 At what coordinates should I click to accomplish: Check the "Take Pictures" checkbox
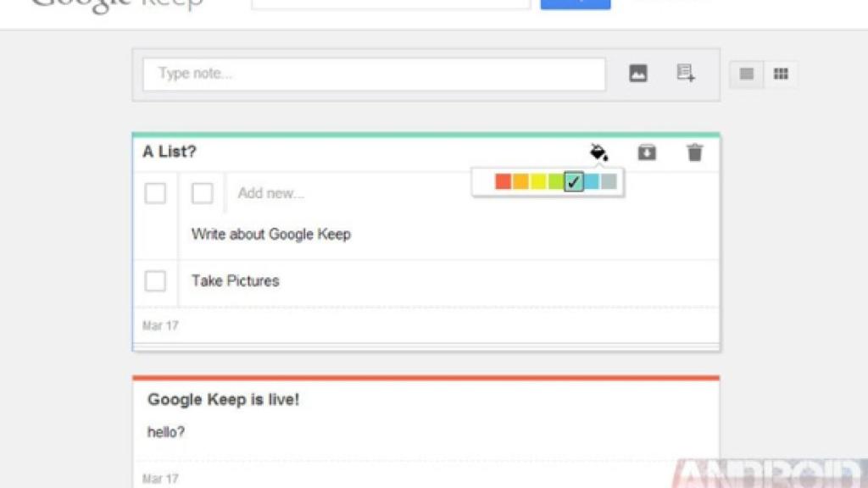(155, 280)
